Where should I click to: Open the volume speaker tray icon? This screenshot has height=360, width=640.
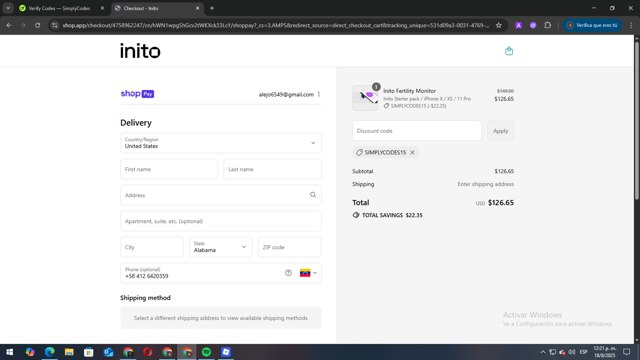[572, 352]
